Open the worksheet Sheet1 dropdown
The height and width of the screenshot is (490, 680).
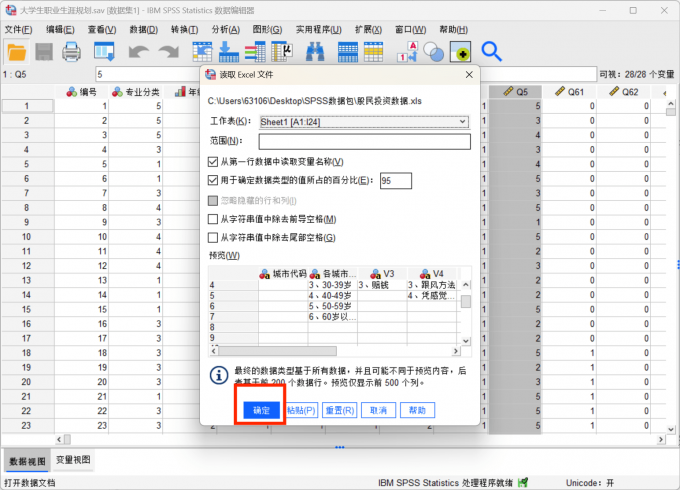pos(364,122)
